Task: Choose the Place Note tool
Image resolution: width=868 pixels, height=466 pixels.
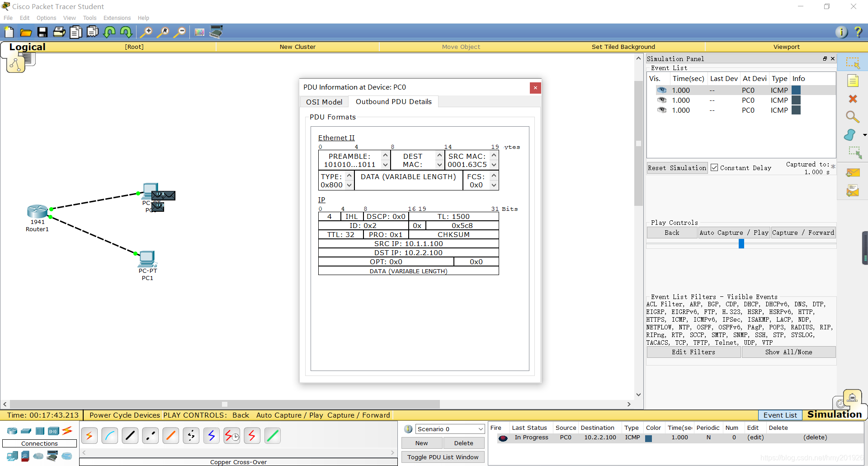Action: tap(853, 81)
